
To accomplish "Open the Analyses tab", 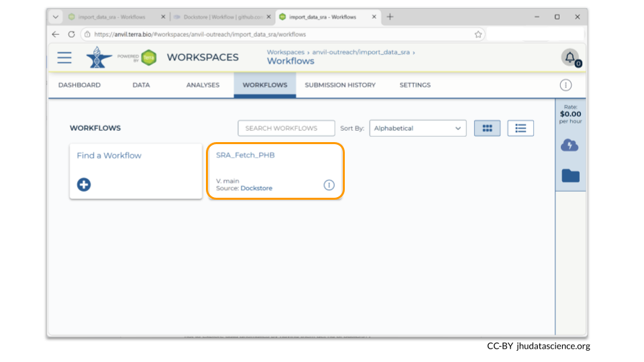I will coord(203,85).
